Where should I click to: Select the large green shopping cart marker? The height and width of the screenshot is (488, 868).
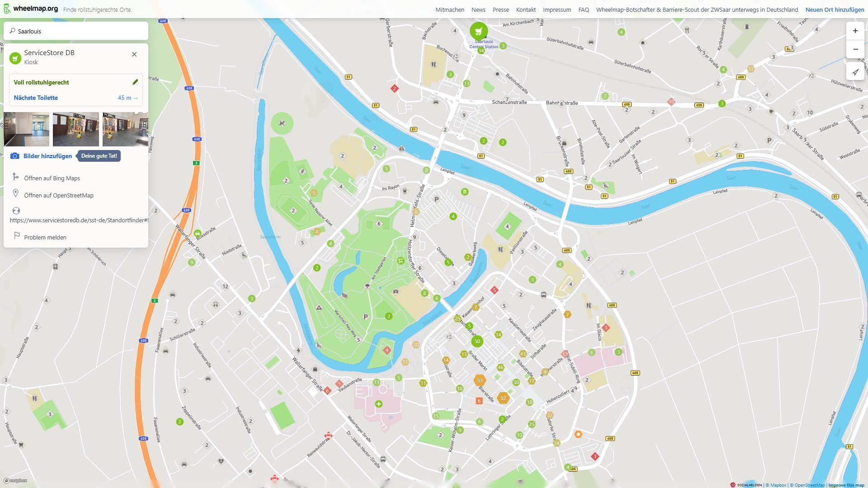(x=478, y=31)
